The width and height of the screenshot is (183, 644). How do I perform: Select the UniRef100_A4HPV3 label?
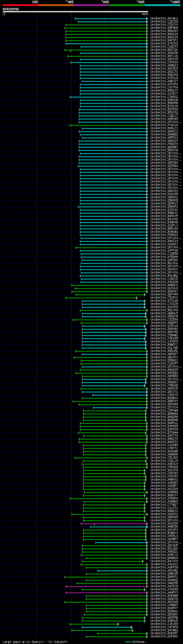pyautogui.click(x=164, y=592)
